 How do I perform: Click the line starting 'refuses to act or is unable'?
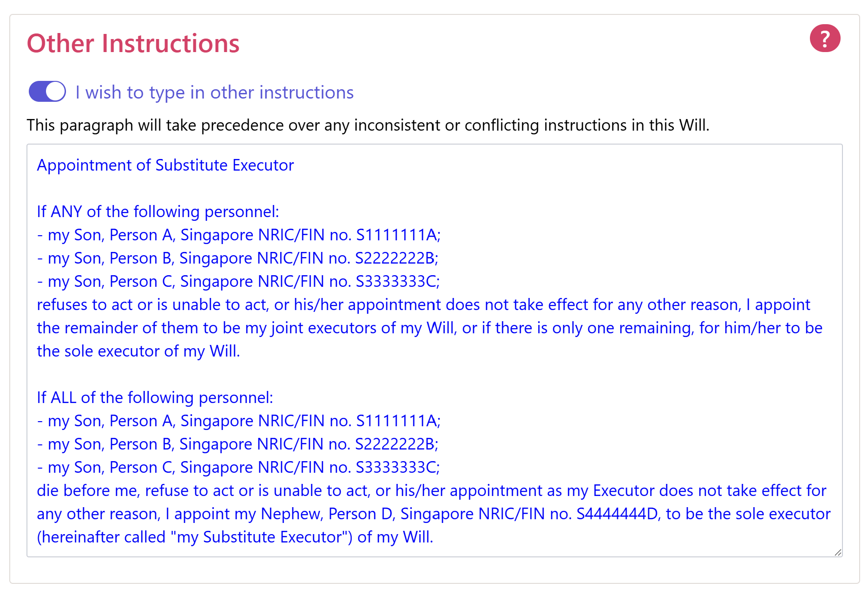[x=424, y=304]
